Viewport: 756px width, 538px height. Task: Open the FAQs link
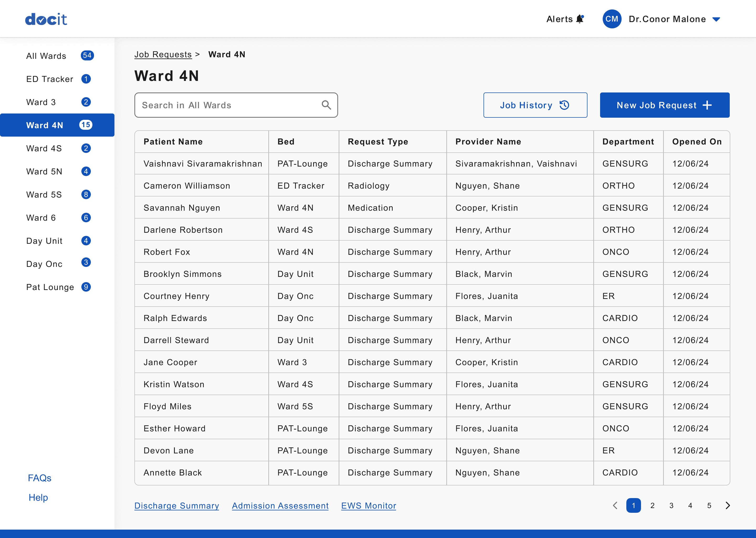[x=39, y=478]
